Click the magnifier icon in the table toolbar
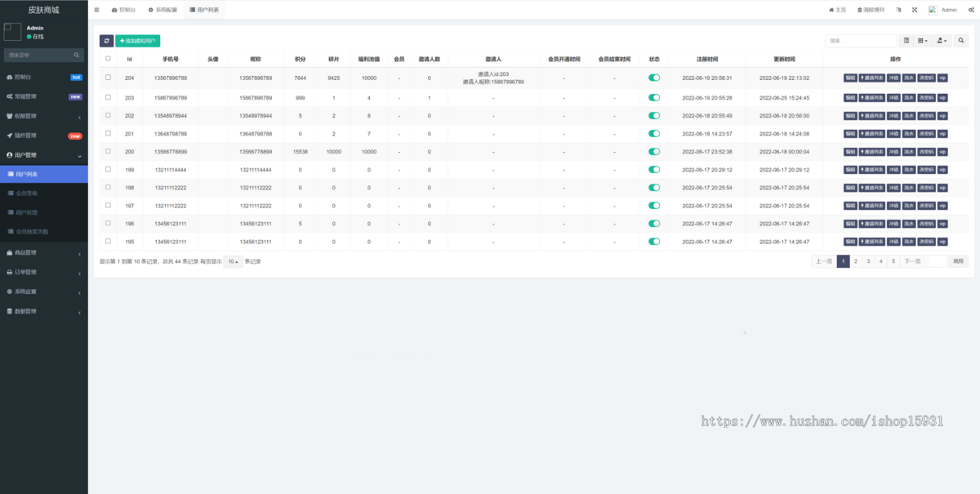This screenshot has height=494, width=980. click(x=960, y=41)
